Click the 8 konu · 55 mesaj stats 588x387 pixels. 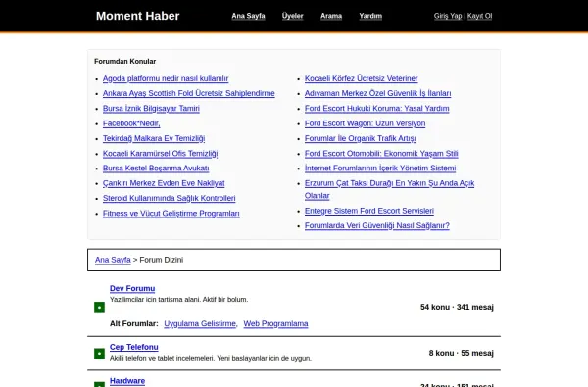click(462, 353)
